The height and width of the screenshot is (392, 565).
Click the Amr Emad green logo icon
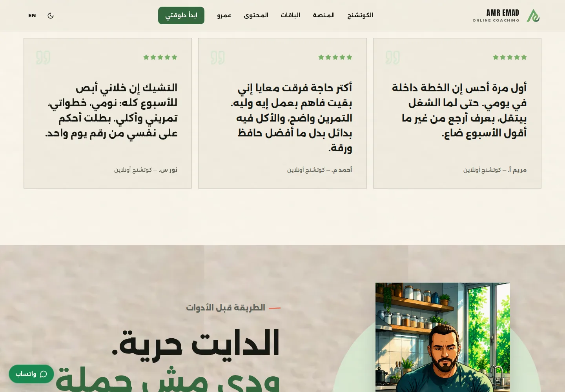(x=533, y=16)
